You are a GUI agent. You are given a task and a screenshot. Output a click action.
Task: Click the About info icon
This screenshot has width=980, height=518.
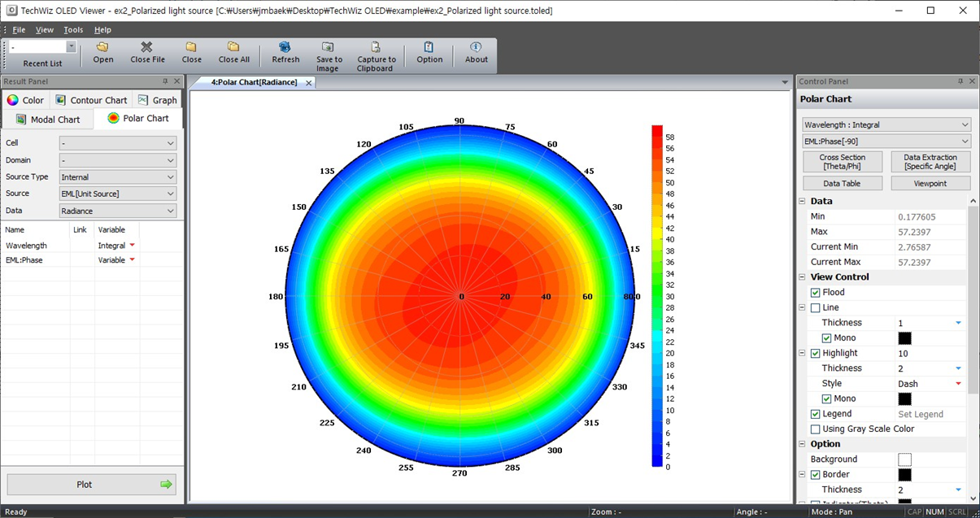point(476,47)
